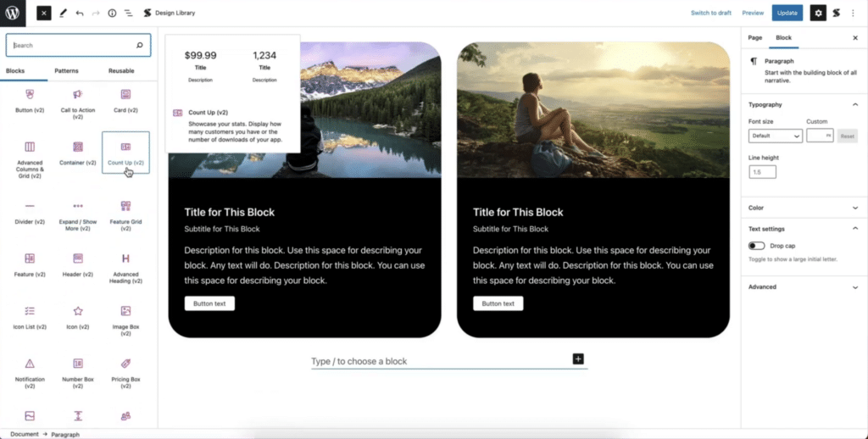Click the Switch to draft link

[711, 13]
